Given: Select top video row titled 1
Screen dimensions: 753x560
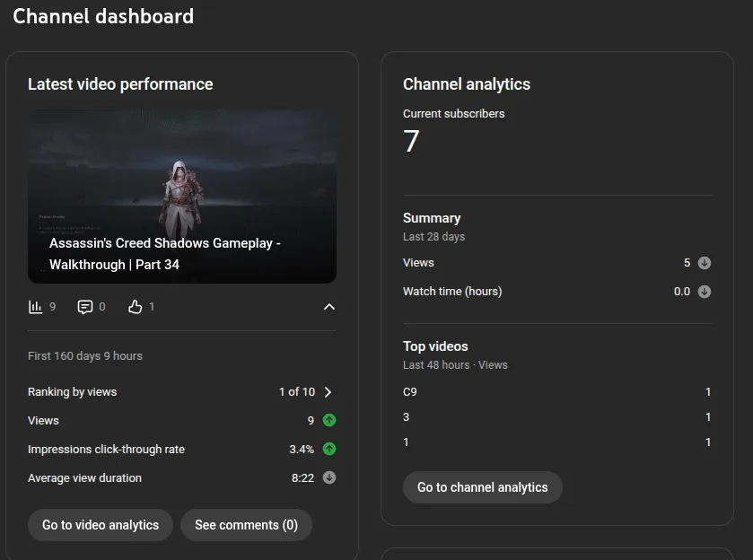Looking at the screenshot, I should 557,442.
